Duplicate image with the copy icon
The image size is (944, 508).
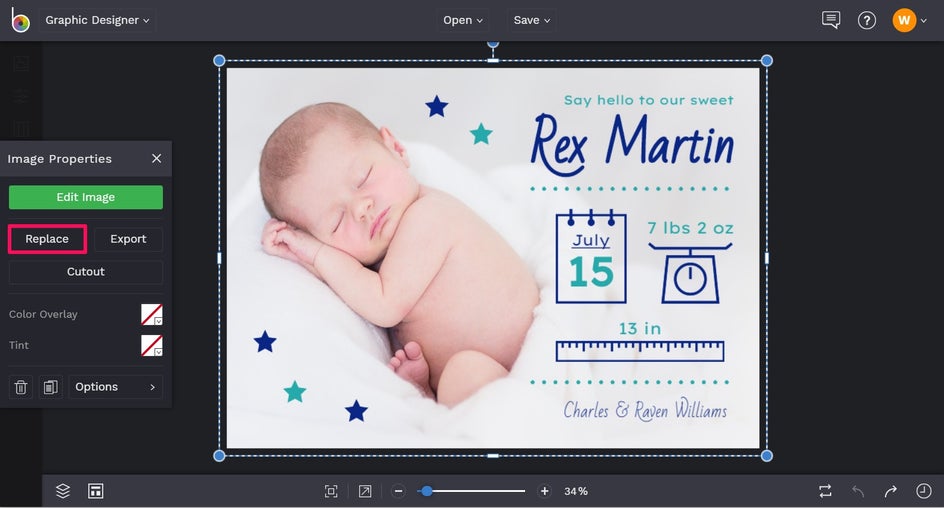coord(50,387)
